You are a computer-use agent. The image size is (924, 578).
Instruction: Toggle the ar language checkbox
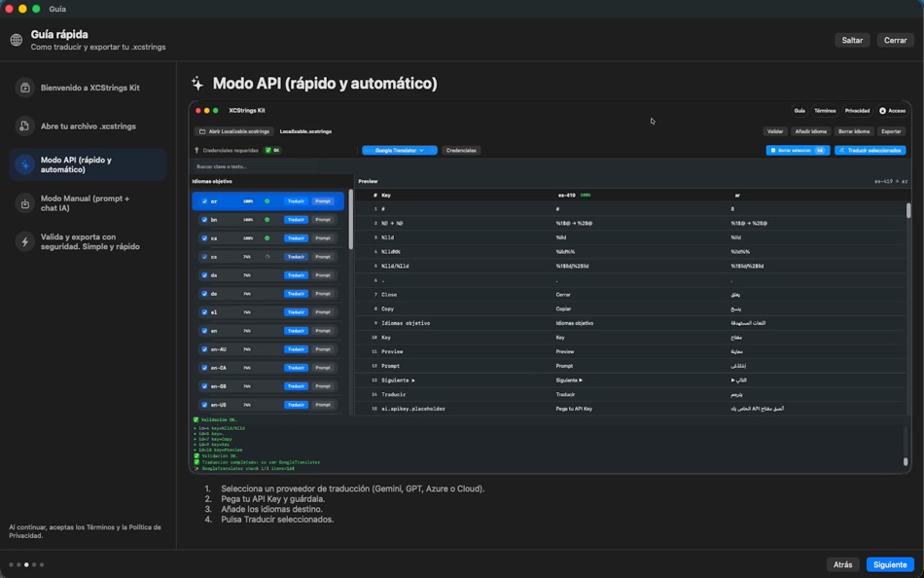click(204, 201)
